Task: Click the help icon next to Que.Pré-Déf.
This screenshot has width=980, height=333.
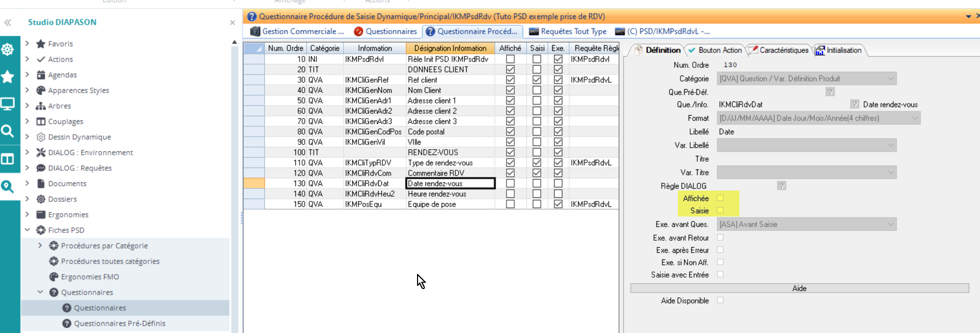Action: 830,92
